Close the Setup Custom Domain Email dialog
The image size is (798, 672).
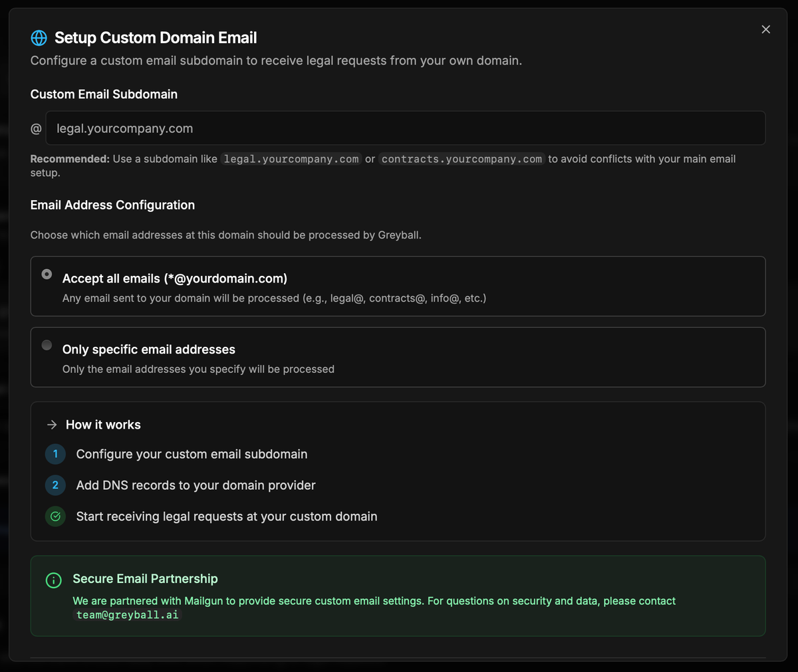coord(765,29)
